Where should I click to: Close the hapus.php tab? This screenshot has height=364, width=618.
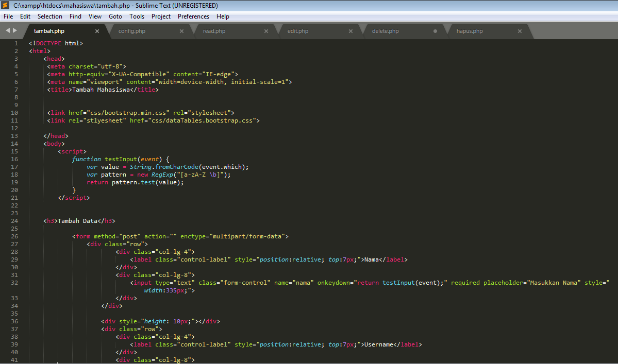[x=520, y=31]
